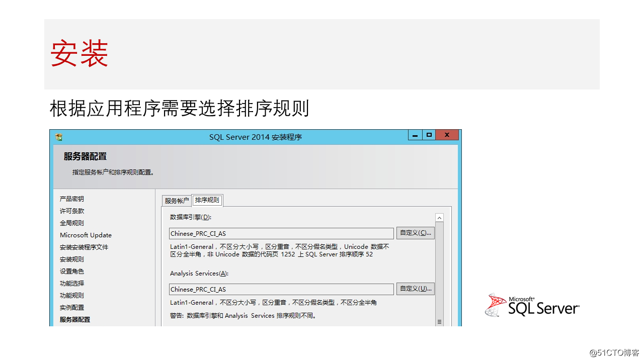Select 实例配置 in the steps list
Image resolution: width=644 pixels, height=362 pixels.
point(72,308)
